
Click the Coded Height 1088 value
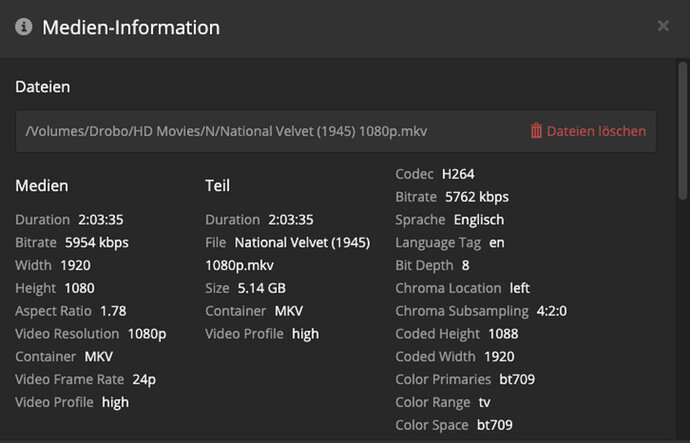click(x=503, y=334)
